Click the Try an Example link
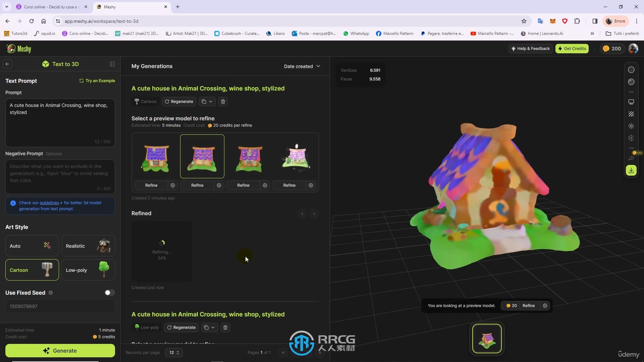The height and width of the screenshot is (362, 644). (97, 80)
